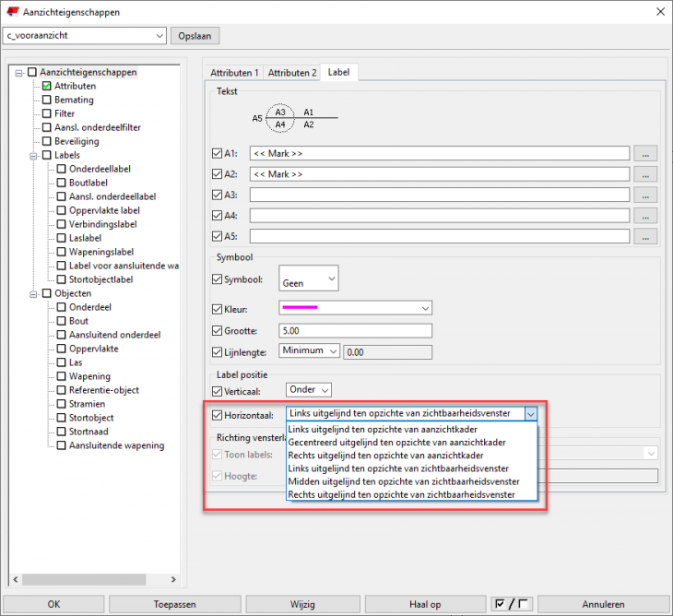Collapse the Objecten tree node
673x616 pixels.
click(x=33, y=294)
